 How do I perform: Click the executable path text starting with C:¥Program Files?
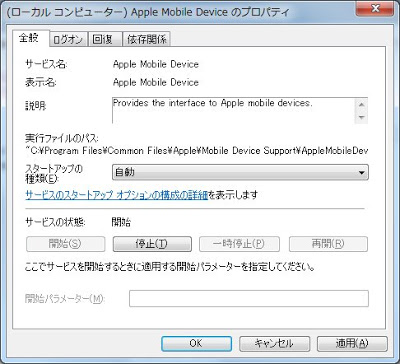(197, 151)
